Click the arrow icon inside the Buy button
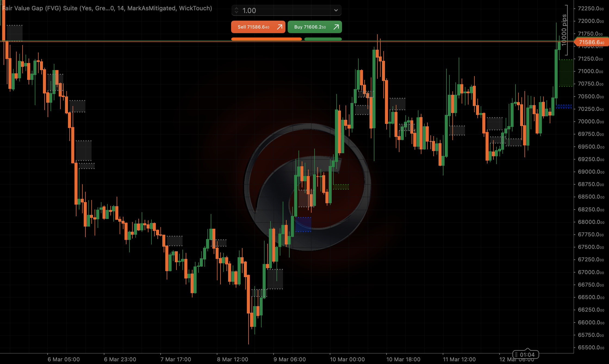The width and height of the screenshot is (609, 364). click(x=336, y=27)
